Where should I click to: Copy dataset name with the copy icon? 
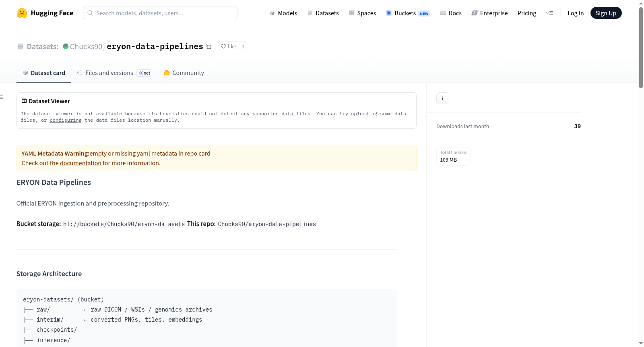208,46
